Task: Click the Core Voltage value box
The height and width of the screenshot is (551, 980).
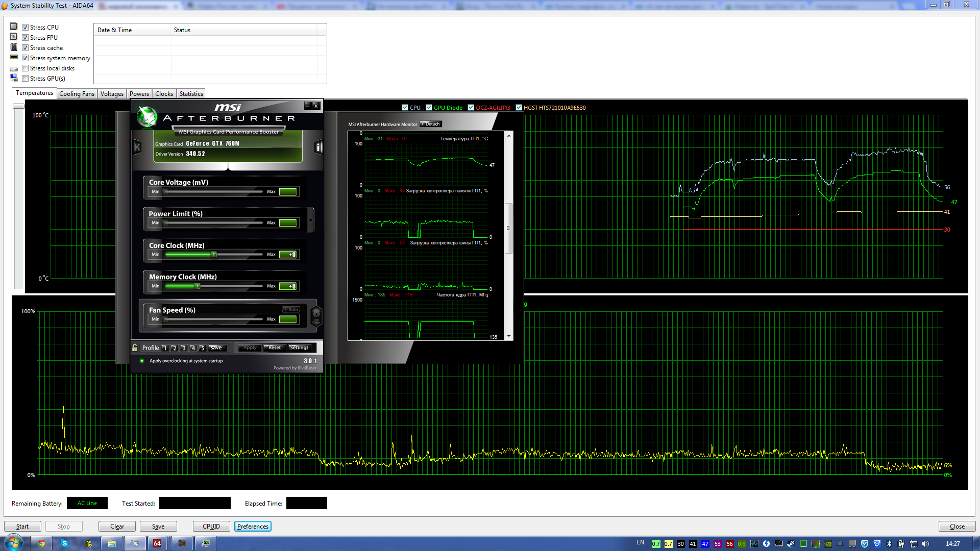Action: click(x=288, y=192)
